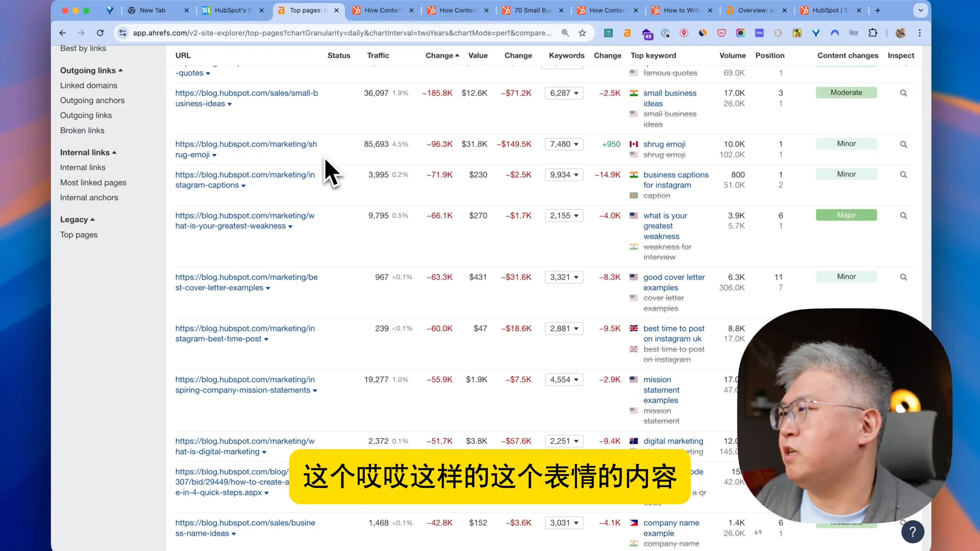The height and width of the screenshot is (551, 980).
Task: Open the browser extensions puzzle icon
Action: click(873, 33)
